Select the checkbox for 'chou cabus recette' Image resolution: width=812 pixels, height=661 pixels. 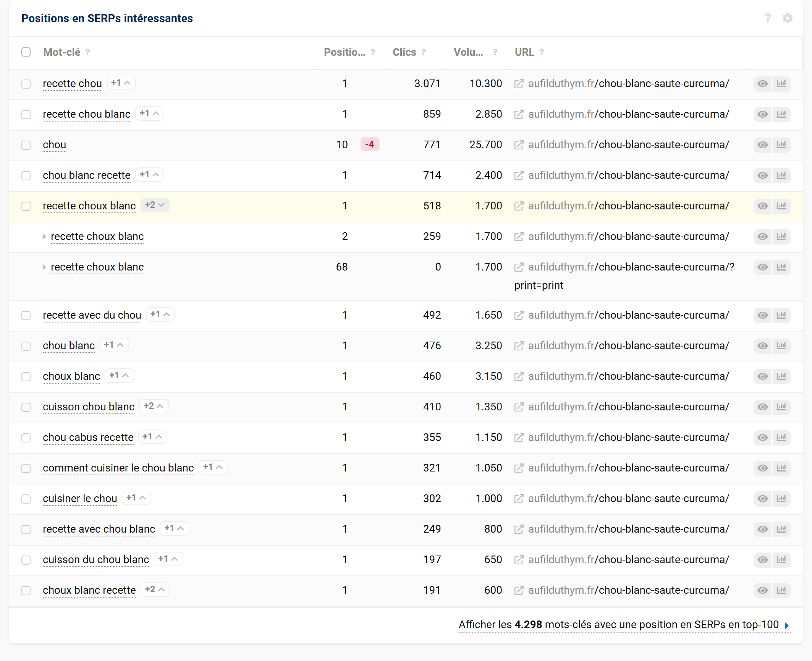tap(26, 437)
